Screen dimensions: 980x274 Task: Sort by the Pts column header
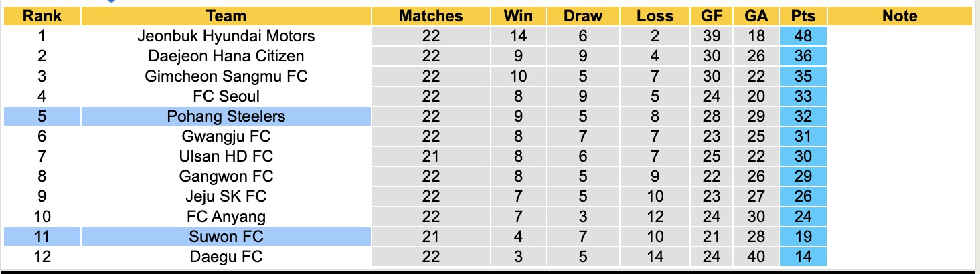pos(803,16)
